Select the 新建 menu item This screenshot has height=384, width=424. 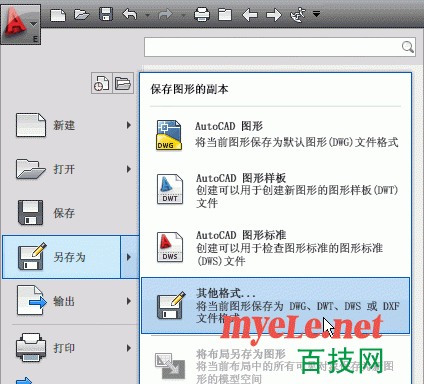click(x=71, y=125)
